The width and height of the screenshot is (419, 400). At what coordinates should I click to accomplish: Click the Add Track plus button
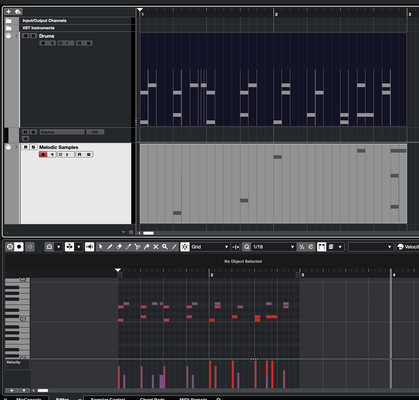tap(9, 12)
